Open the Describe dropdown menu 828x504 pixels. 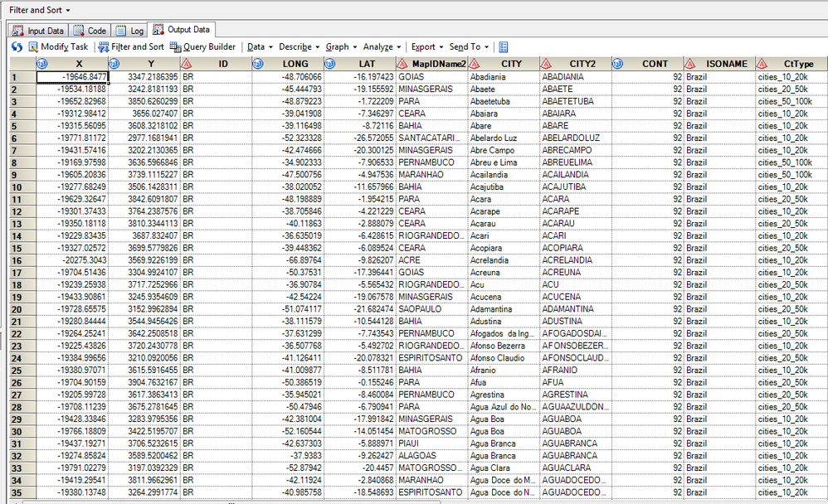tap(299, 47)
